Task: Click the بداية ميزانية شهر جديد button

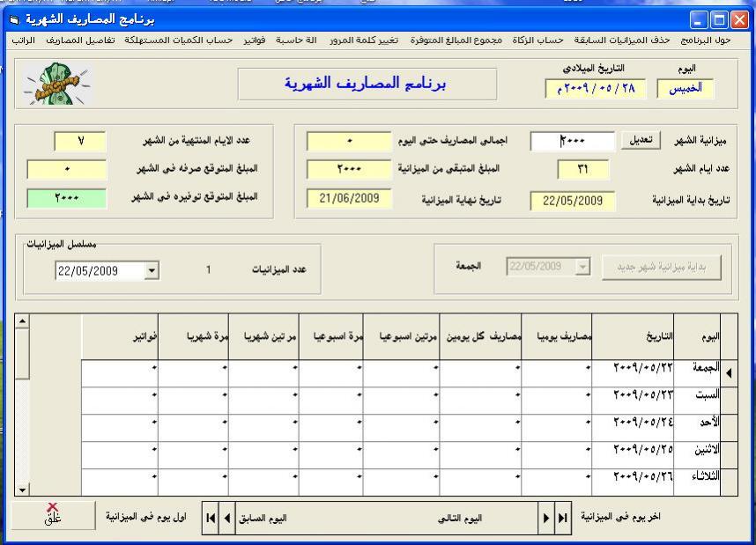Action: [x=662, y=268]
